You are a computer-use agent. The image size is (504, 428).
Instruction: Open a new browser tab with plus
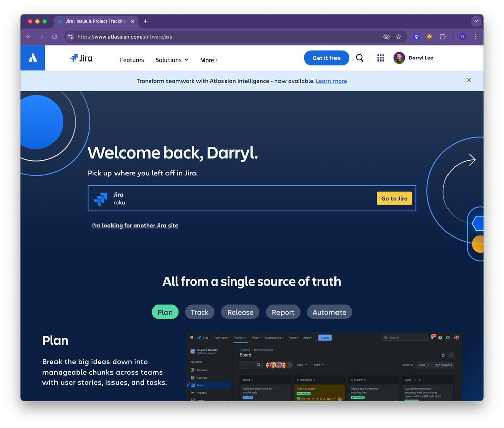[146, 21]
